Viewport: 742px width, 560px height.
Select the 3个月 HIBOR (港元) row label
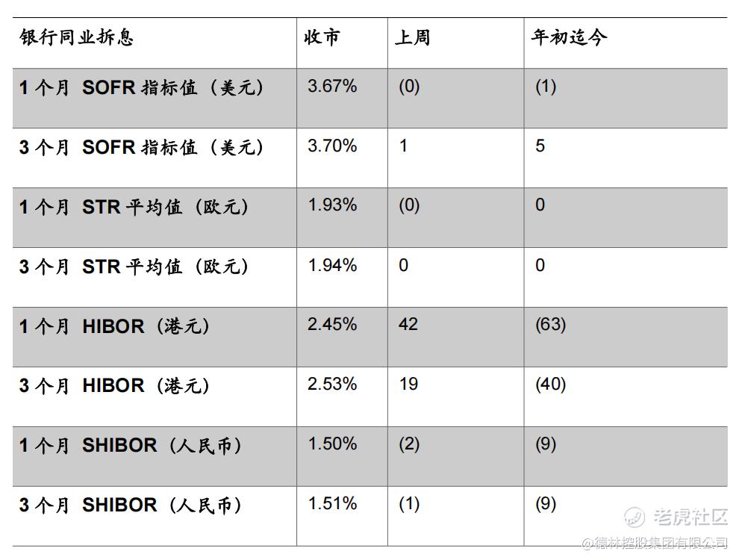pyautogui.click(x=114, y=386)
